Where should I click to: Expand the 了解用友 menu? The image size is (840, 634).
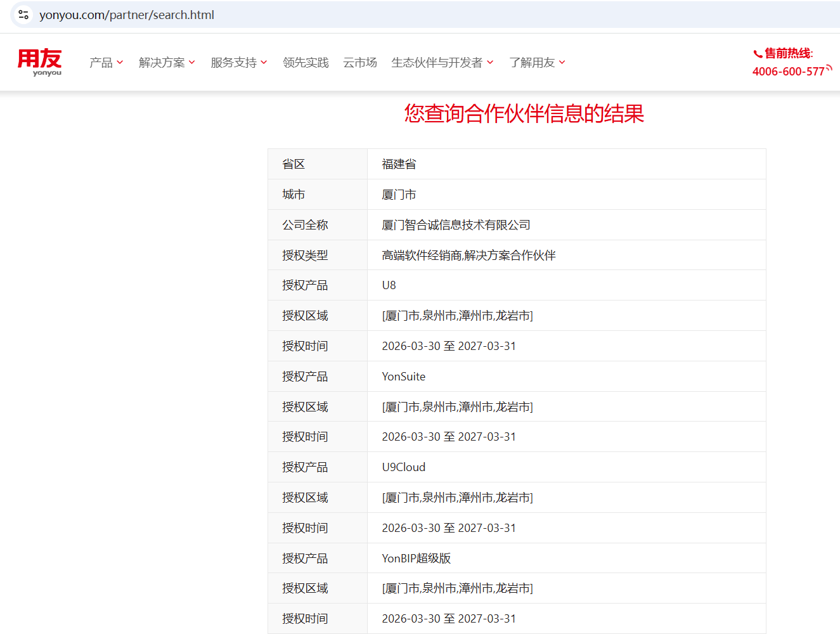pos(537,63)
